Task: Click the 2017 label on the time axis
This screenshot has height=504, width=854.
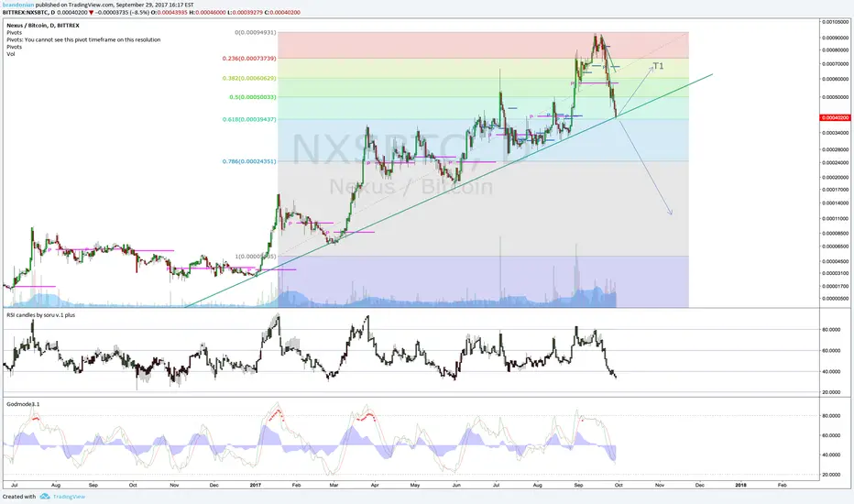Action: [256, 485]
